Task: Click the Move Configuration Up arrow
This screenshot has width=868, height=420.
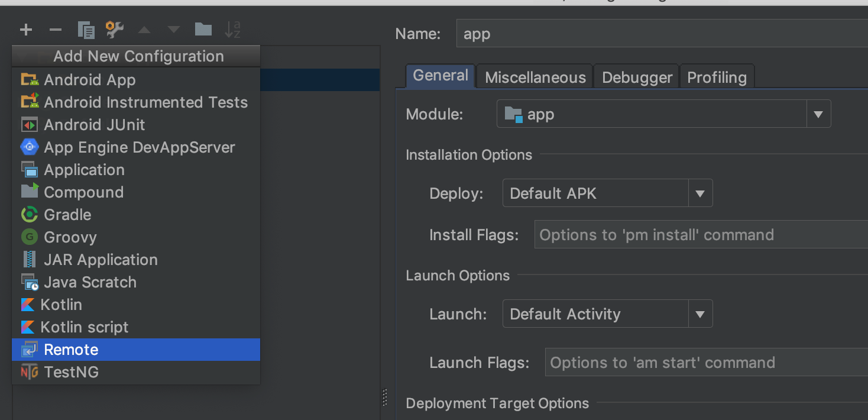Action: 144,30
